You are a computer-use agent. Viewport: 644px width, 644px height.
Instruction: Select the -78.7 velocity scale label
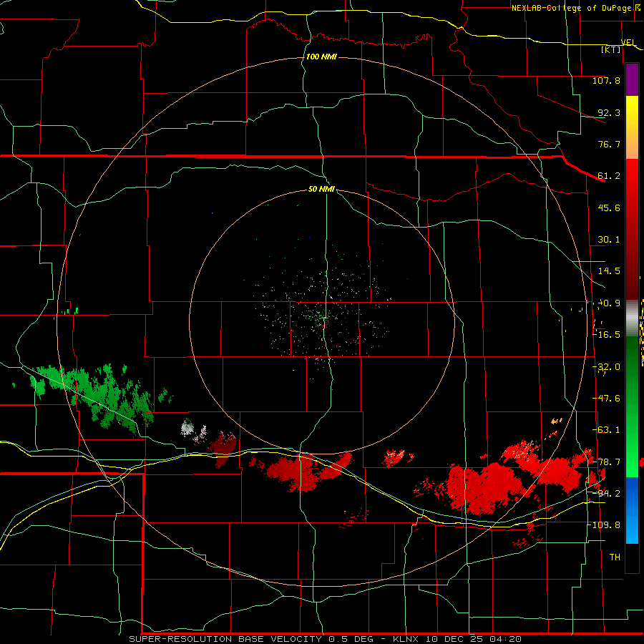[x=607, y=462]
